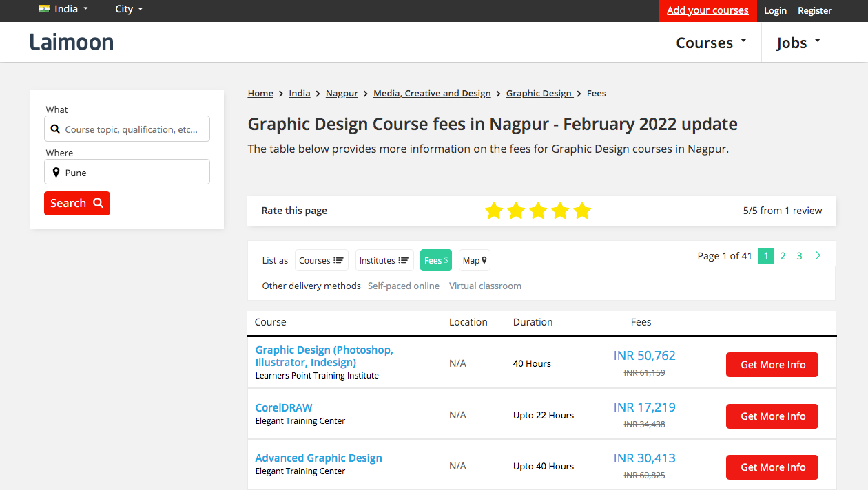Click the location pin icon in the Where field
The height and width of the screenshot is (490, 868).
[x=56, y=172]
